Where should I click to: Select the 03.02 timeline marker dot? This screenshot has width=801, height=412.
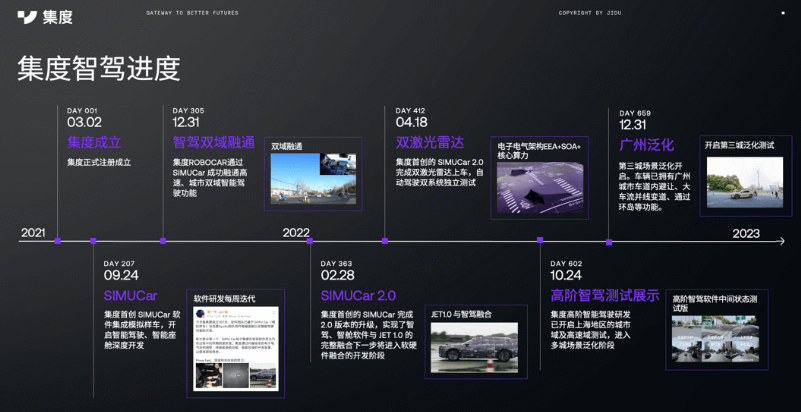pyautogui.click(x=58, y=241)
